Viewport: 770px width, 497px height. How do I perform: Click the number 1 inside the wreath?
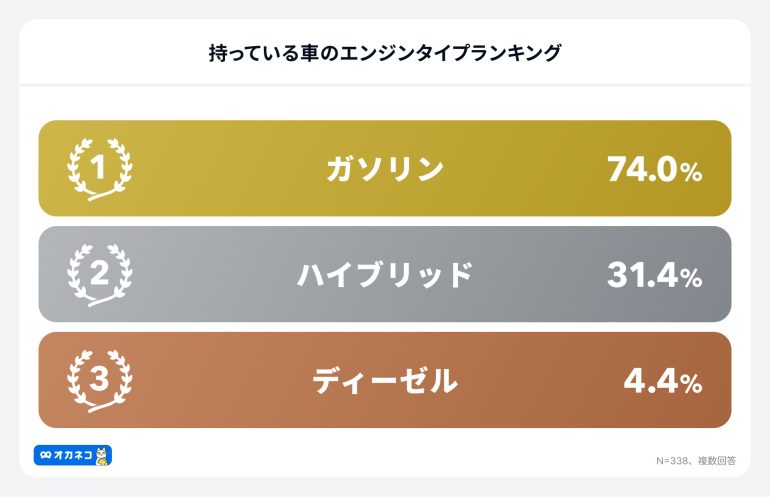click(99, 167)
